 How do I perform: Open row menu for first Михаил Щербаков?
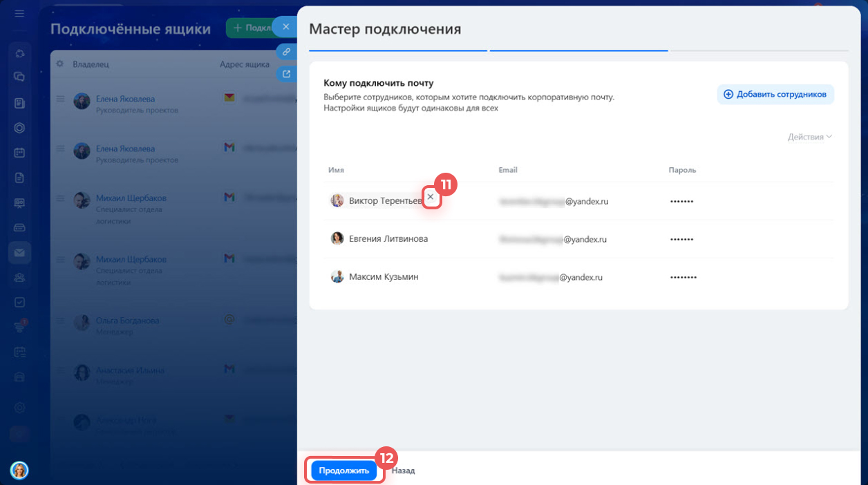coord(60,198)
